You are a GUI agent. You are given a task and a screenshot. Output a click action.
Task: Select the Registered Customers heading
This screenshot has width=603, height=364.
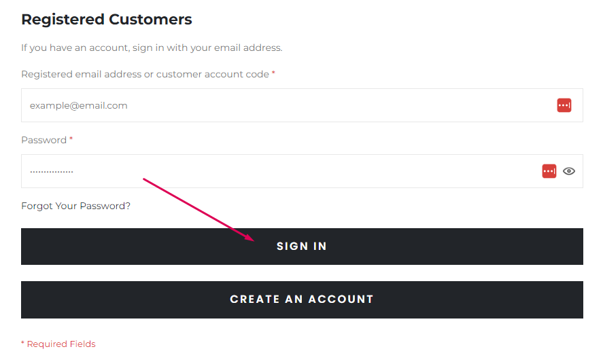pos(107,19)
